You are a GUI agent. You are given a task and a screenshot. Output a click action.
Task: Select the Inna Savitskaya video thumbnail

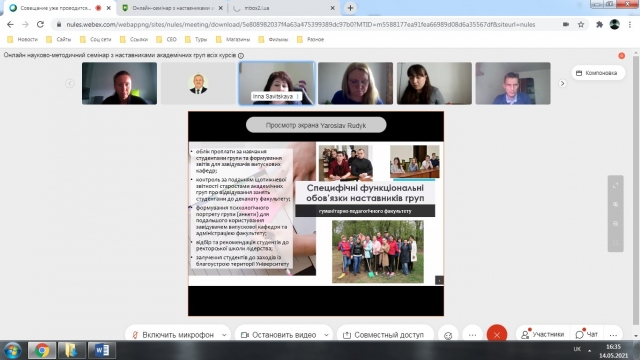(277, 83)
